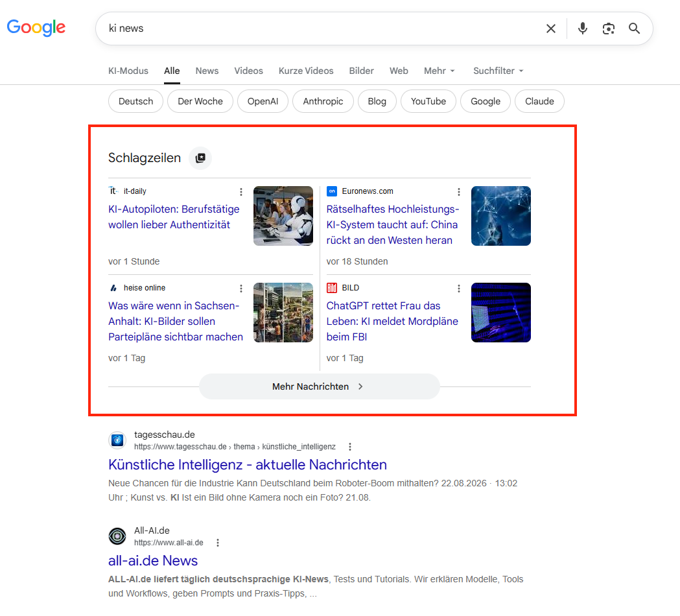
Task: Click the Google logo
Action: tap(36, 28)
